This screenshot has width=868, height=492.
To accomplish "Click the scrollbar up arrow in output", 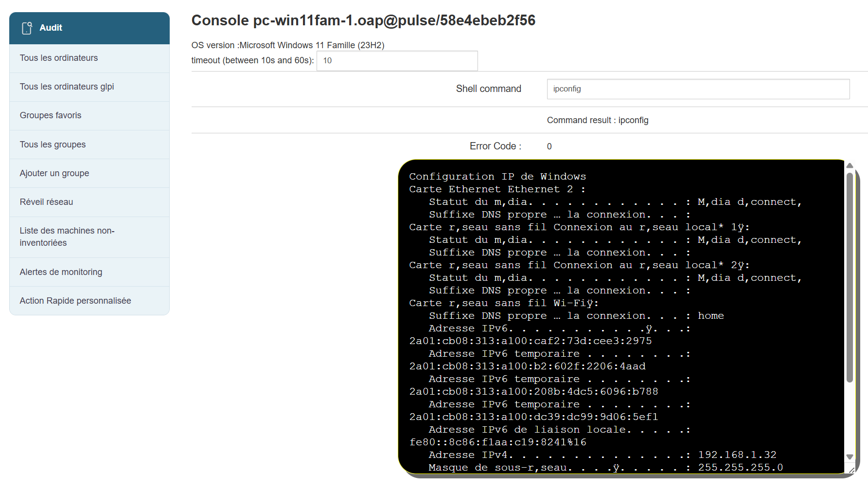I will pyautogui.click(x=850, y=166).
